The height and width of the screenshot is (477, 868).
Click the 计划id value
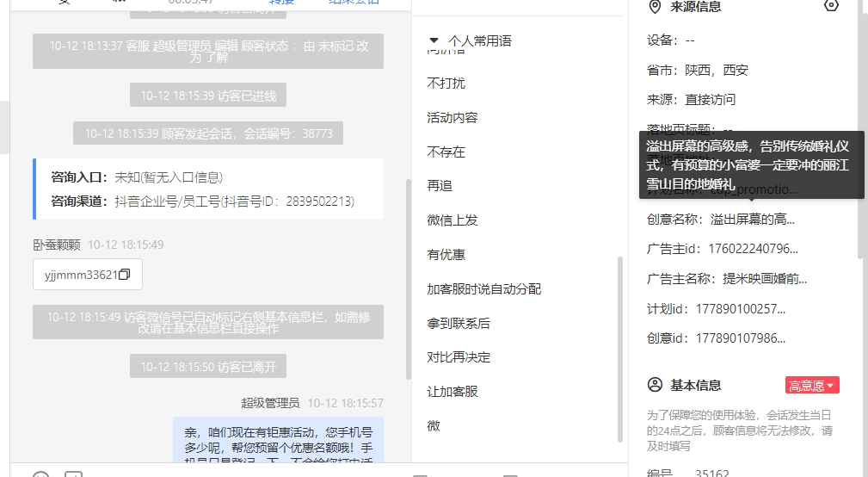740,308
